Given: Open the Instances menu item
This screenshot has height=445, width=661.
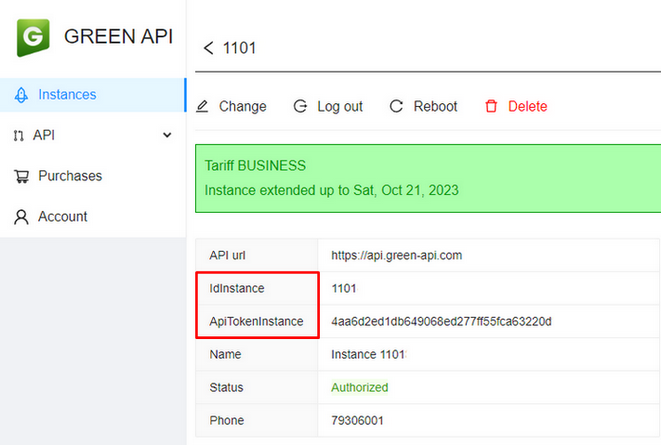Looking at the screenshot, I should [67, 95].
